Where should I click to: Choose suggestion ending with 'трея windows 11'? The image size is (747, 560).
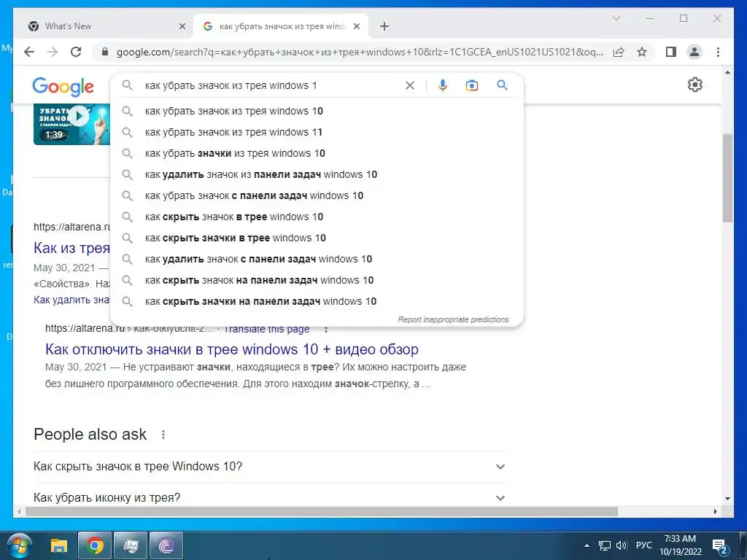[x=317, y=132]
